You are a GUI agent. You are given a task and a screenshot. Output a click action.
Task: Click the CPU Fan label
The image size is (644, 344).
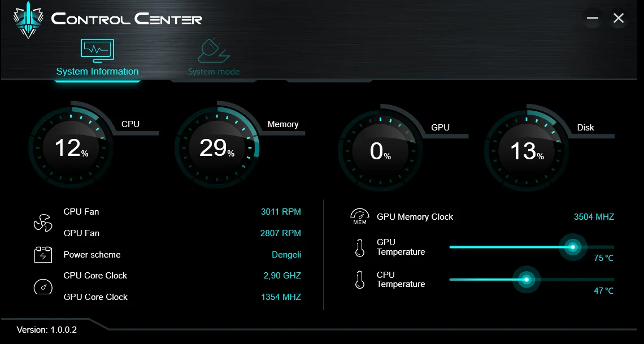click(81, 212)
